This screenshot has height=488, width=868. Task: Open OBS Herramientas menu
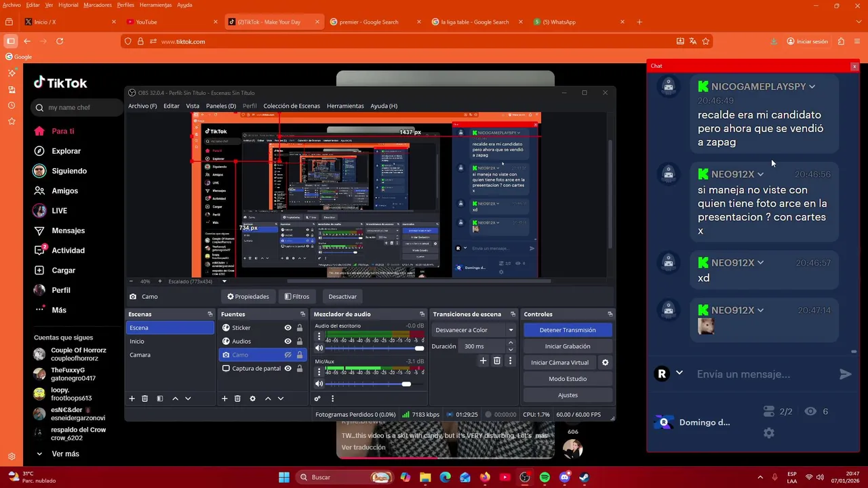(345, 106)
